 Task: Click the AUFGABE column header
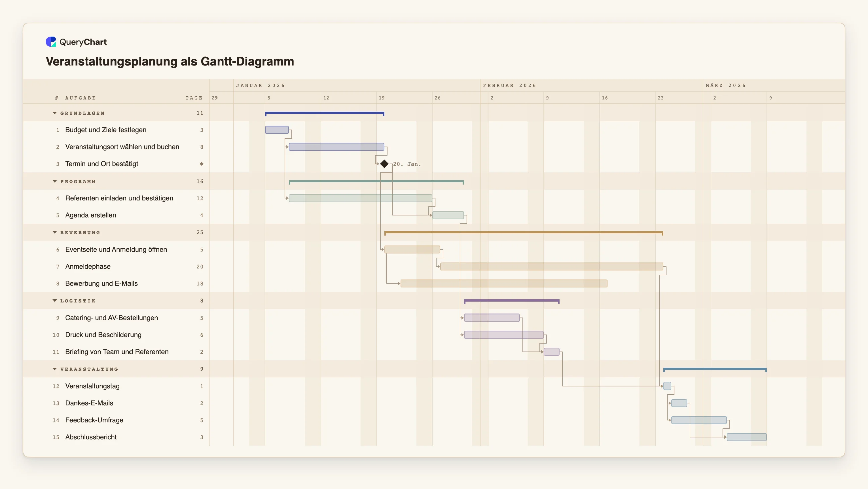pyautogui.click(x=81, y=98)
